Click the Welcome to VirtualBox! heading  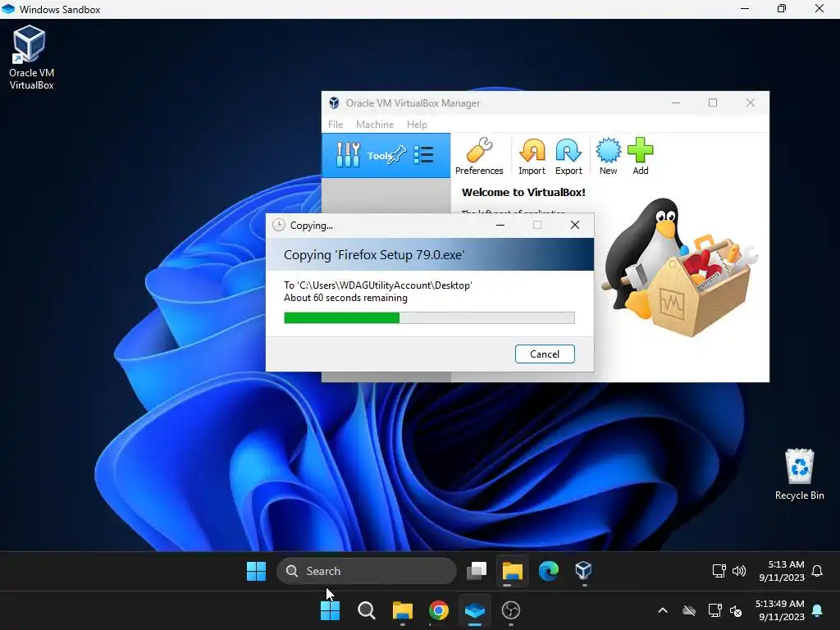pos(523,192)
